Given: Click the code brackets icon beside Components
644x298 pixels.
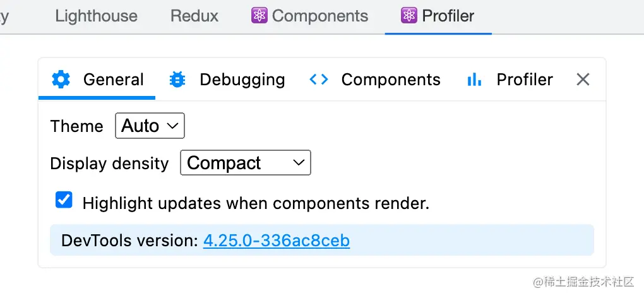Looking at the screenshot, I should [319, 80].
